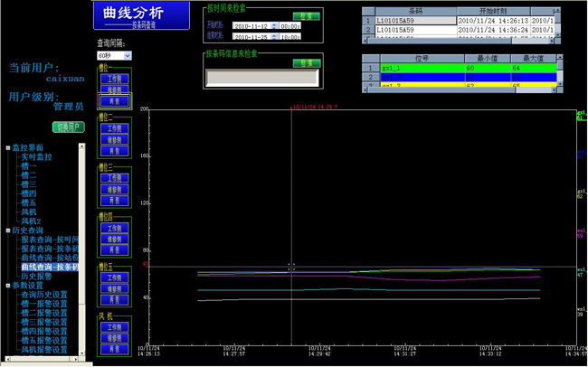588x367 pixels.
Task: Click tree panel horizontal scrollbar
Action: pos(42,359)
